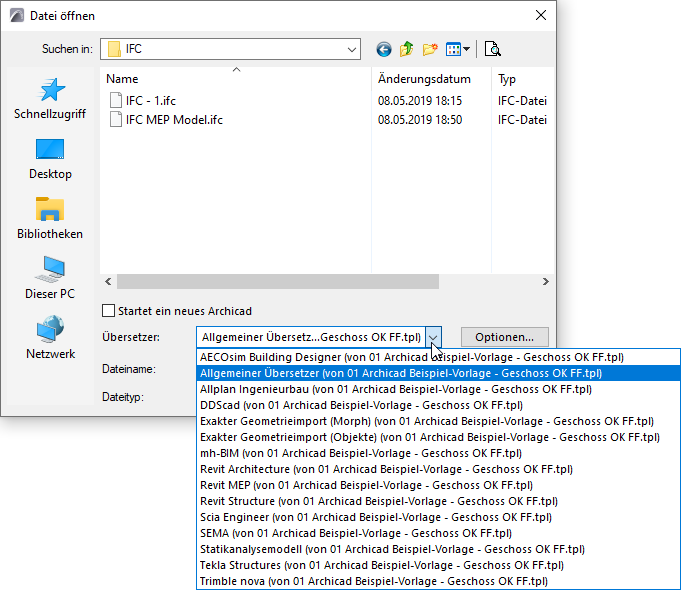Choose Allgemeiner Übersetzer from the list
Screen dimensions: 681x590
(438, 373)
